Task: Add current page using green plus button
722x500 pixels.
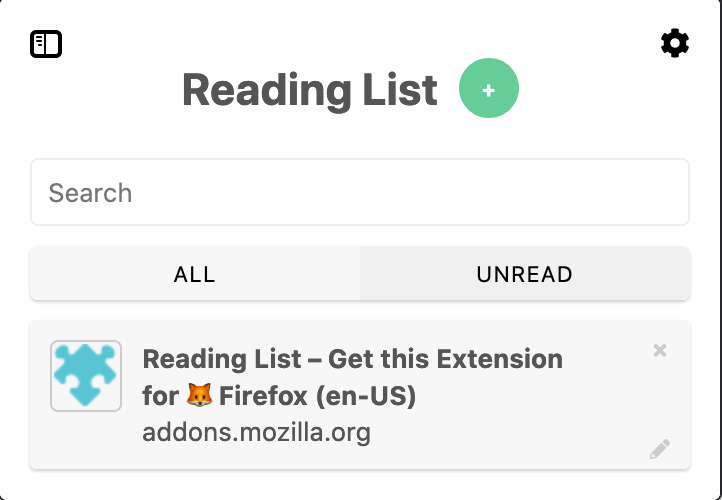Action: (489, 88)
